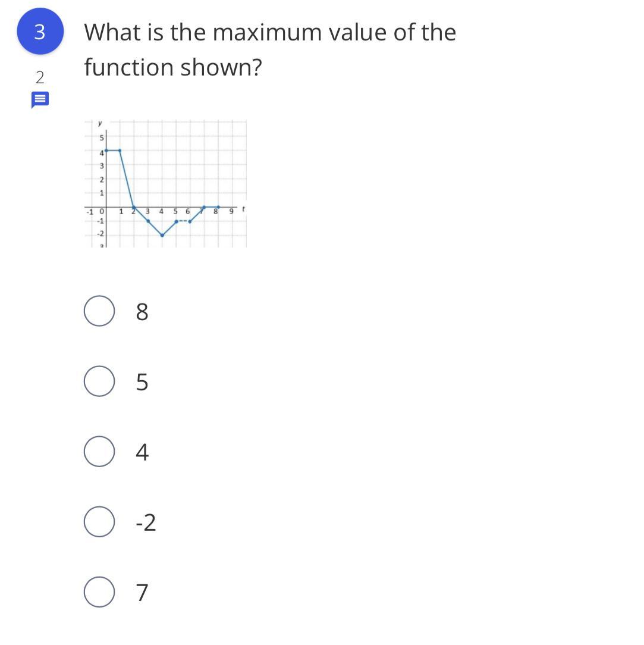This screenshot has height=645, width=644.
Task: Click the function graph image
Action: 166,183
